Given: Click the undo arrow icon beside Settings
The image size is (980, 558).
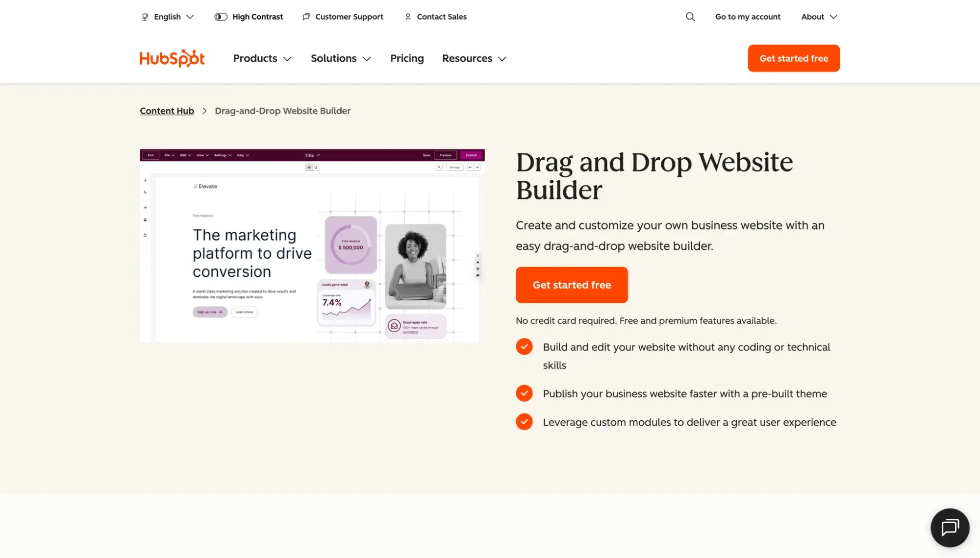Looking at the screenshot, I should click(470, 166).
